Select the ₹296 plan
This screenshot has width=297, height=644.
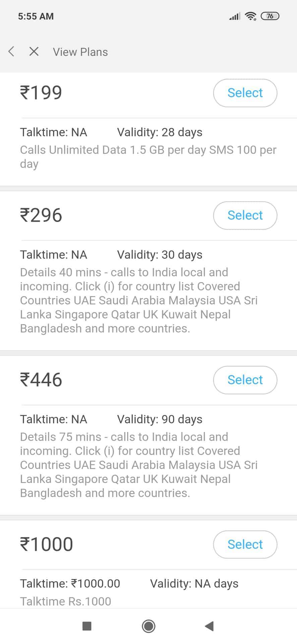(245, 215)
